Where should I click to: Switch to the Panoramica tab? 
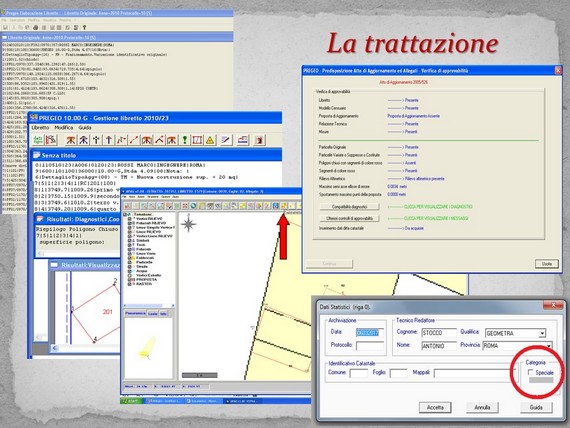(135, 313)
